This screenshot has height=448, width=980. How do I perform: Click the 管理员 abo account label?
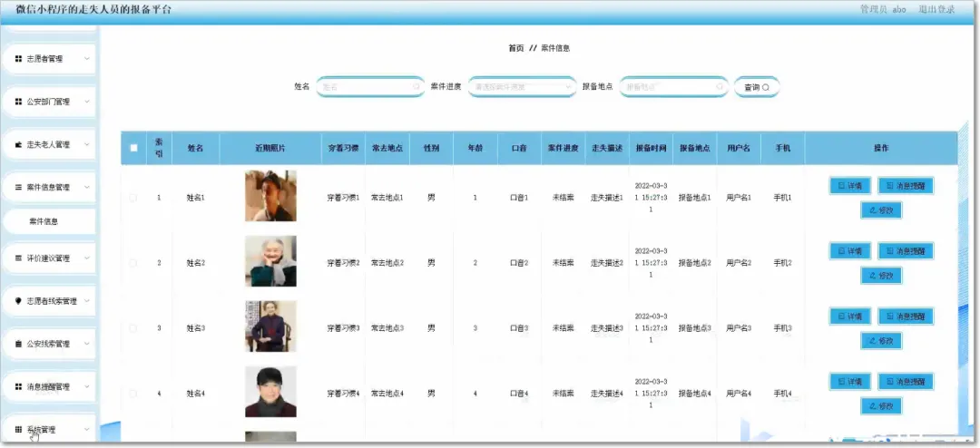[x=883, y=9]
